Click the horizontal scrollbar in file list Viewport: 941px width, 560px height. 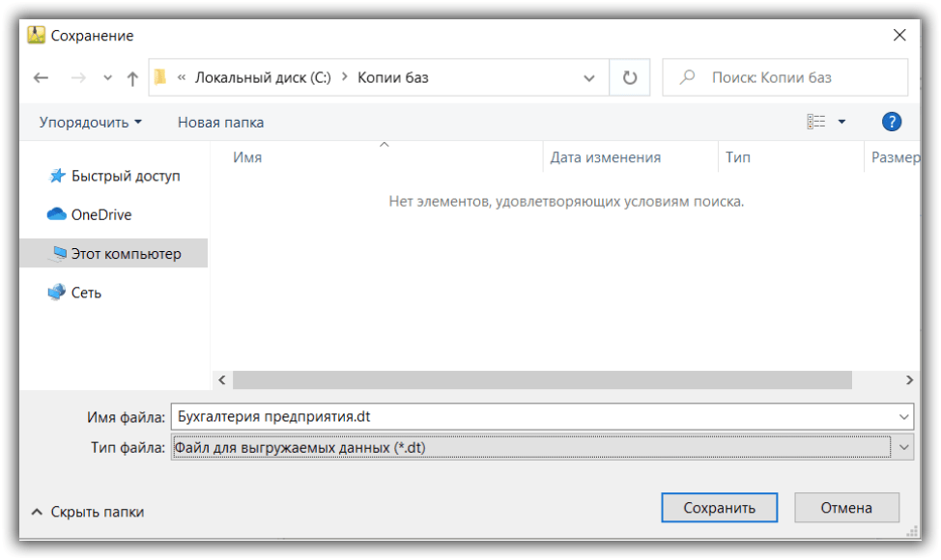(x=541, y=380)
